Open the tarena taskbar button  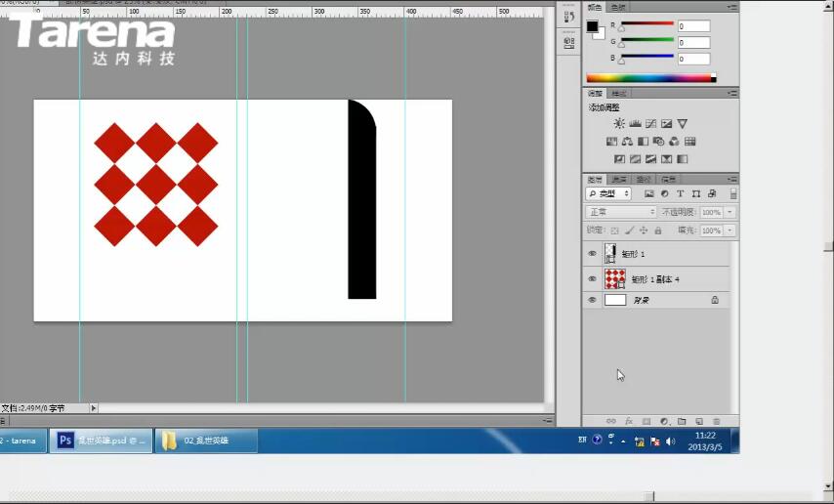(22, 441)
